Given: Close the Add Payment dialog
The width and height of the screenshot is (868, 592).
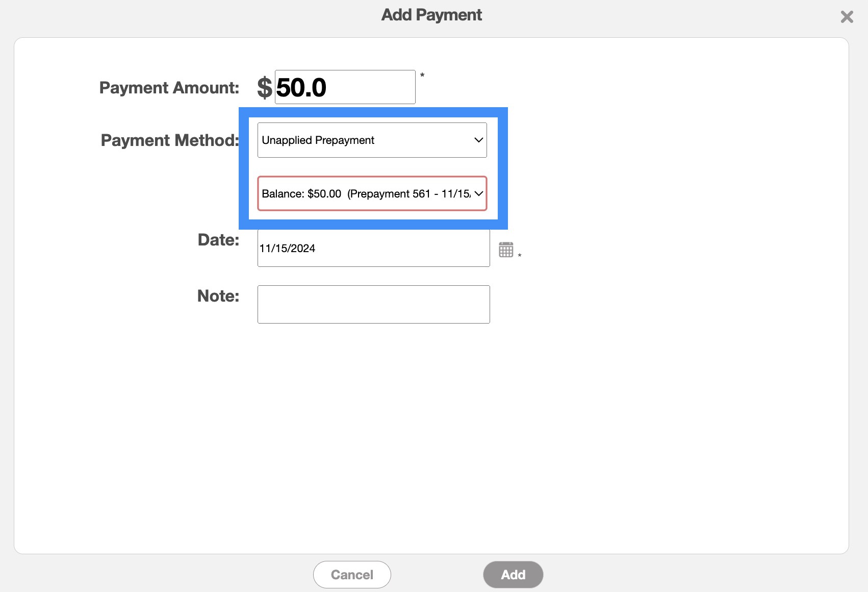Looking at the screenshot, I should 847,17.
